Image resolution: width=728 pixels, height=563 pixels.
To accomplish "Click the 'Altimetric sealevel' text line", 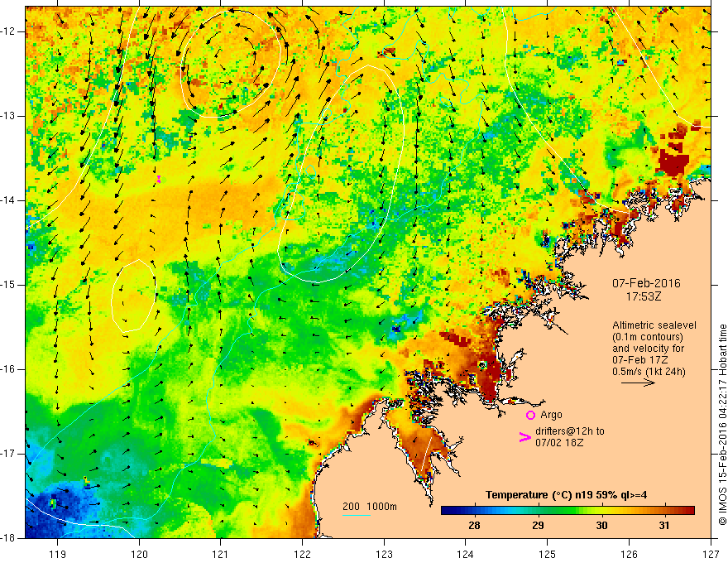I will (654, 325).
